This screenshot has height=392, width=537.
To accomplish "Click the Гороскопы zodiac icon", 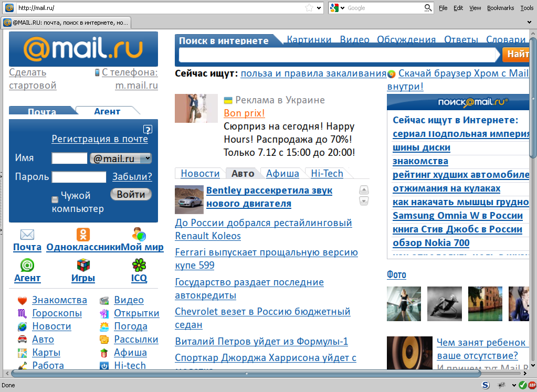I will pos(22,313).
